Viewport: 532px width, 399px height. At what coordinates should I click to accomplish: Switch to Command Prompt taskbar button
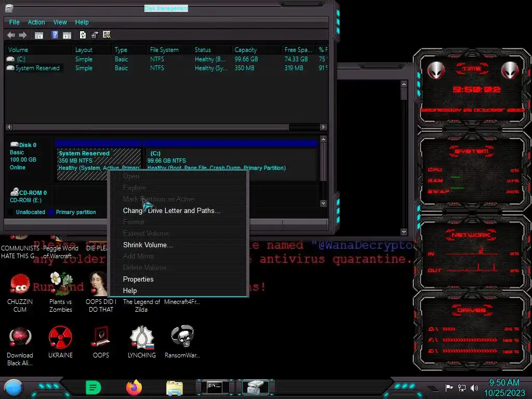pos(215,388)
